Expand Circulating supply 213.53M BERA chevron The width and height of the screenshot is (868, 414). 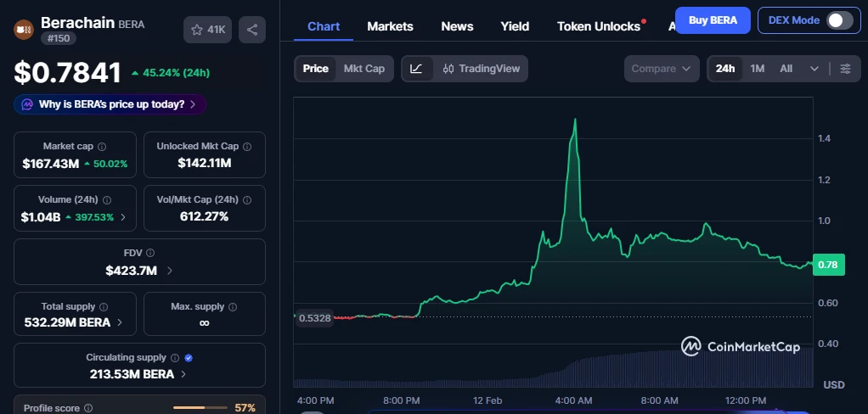pyautogui.click(x=183, y=374)
